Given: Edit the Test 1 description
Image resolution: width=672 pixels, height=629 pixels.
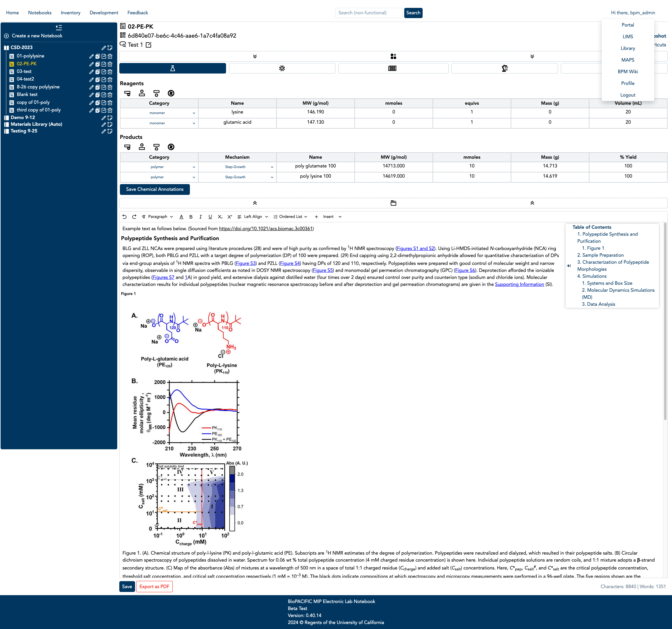Looking at the screenshot, I should point(148,45).
